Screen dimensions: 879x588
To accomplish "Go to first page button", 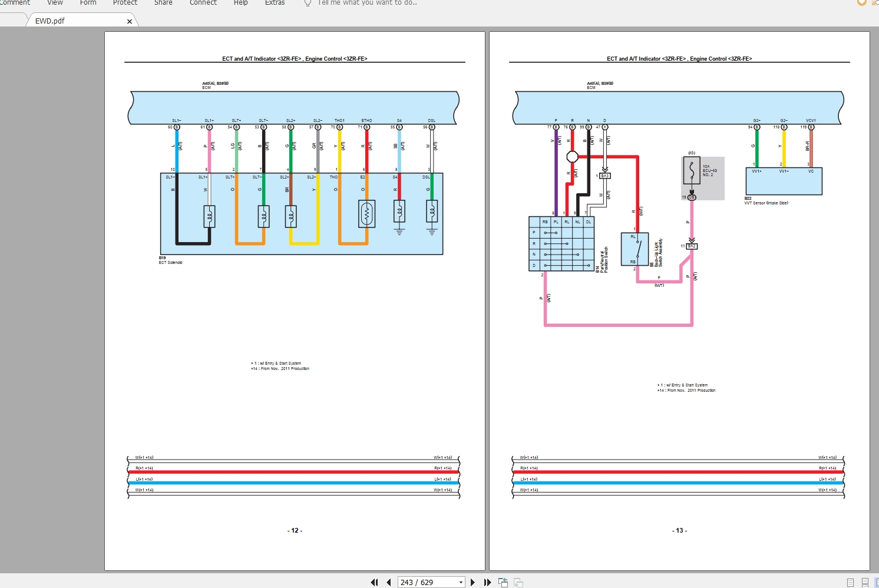I will 374,582.
